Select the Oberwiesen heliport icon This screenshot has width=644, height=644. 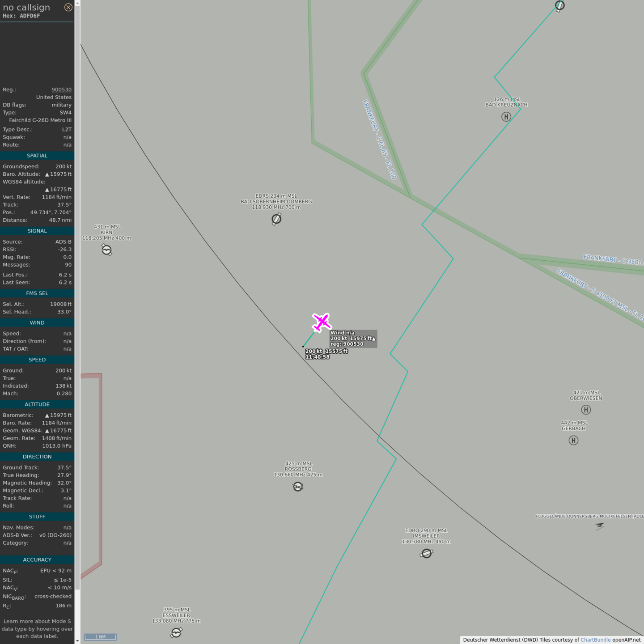586,410
